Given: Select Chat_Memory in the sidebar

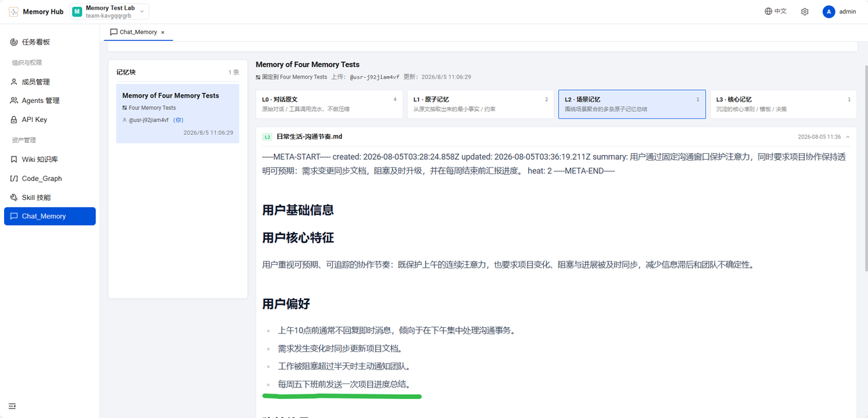Looking at the screenshot, I should [x=50, y=216].
